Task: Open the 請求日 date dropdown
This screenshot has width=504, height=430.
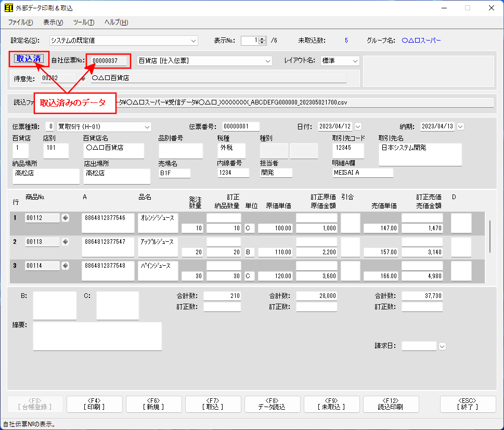Action: point(442,346)
